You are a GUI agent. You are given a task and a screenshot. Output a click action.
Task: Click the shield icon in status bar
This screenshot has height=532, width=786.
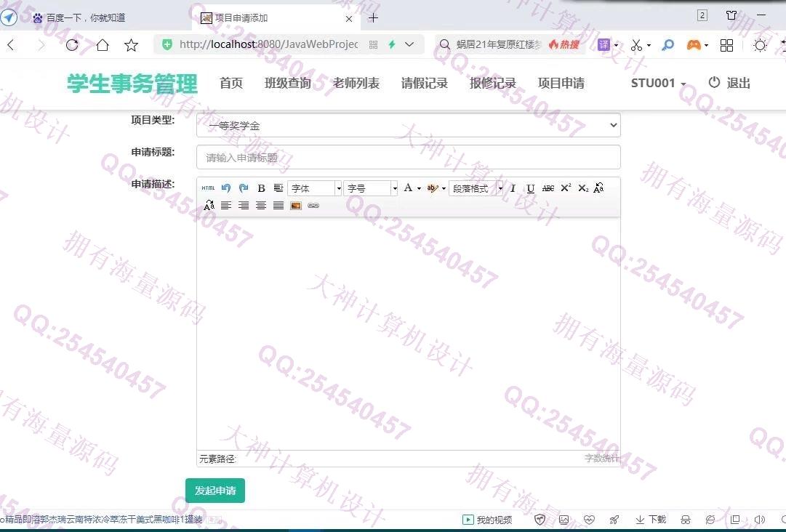540,520
